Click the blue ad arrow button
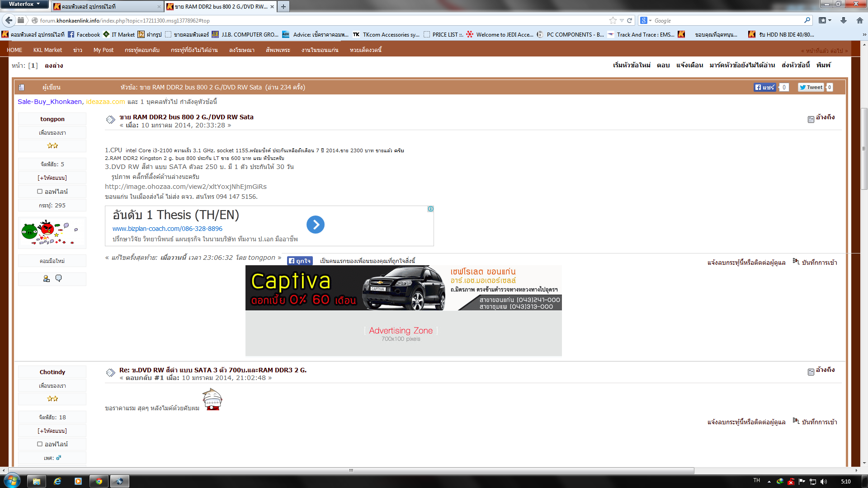 click(x=316, y=225)
